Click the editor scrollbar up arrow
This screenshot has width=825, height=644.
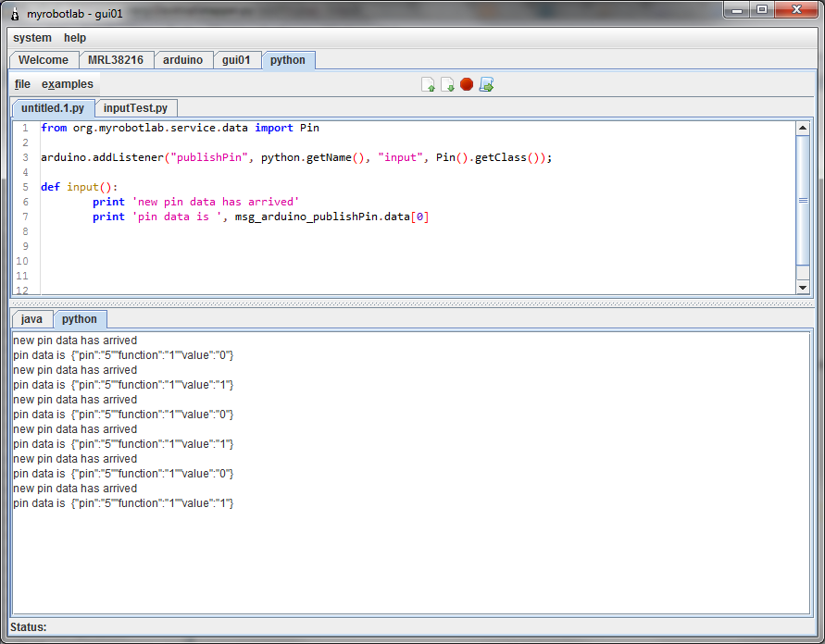tap(803, 128)
